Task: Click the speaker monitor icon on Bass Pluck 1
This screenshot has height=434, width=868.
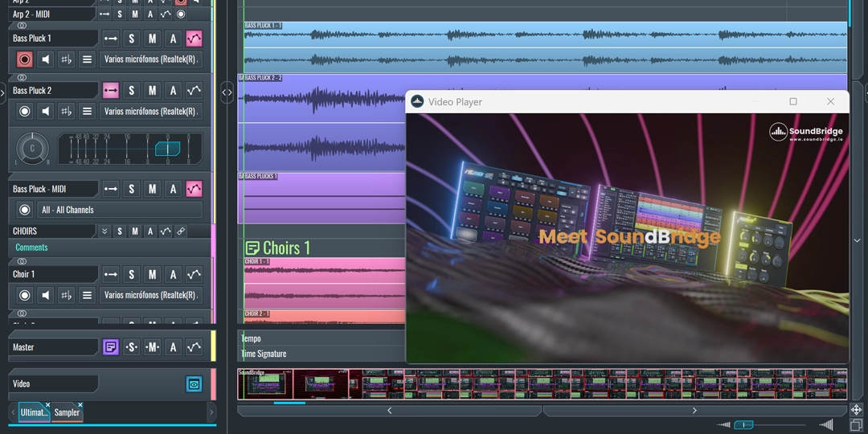Action: tap(45, 59)
